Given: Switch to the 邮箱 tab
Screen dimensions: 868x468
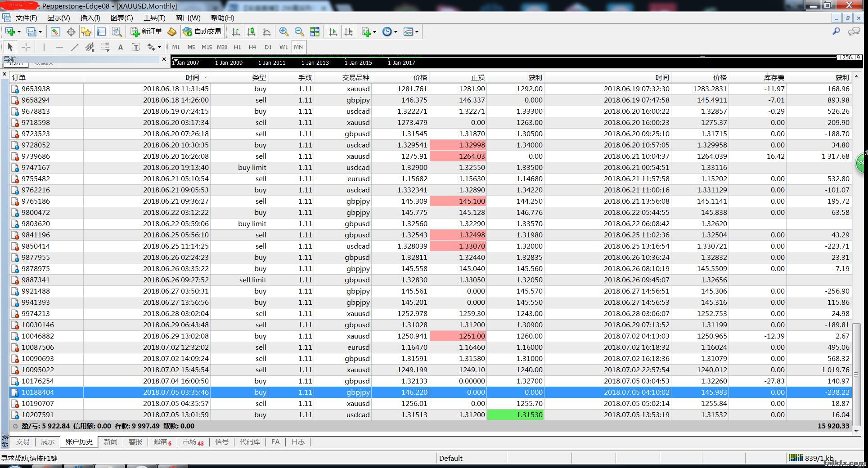Looking at the screenshot, I should click(x=162, y=442).
